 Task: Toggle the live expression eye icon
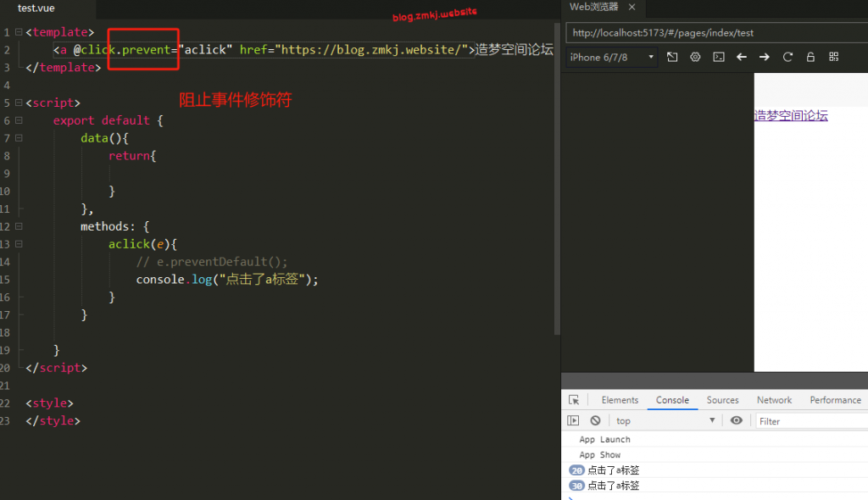pos(737,420)
